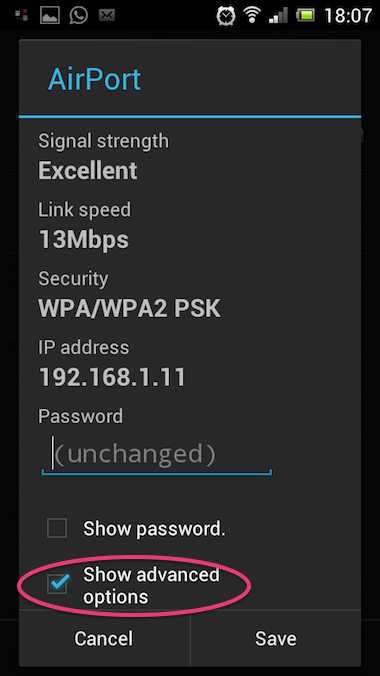The image size is (380, 676).
Task: Tap the Wi-Fi status bar icon
Action: [x=252, y=16]
